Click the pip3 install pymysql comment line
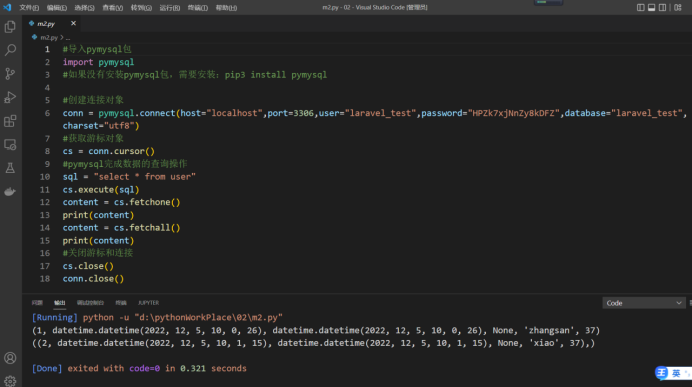This screenshot has width=692, height=387. pyautogui.click(x=195, y=75)
